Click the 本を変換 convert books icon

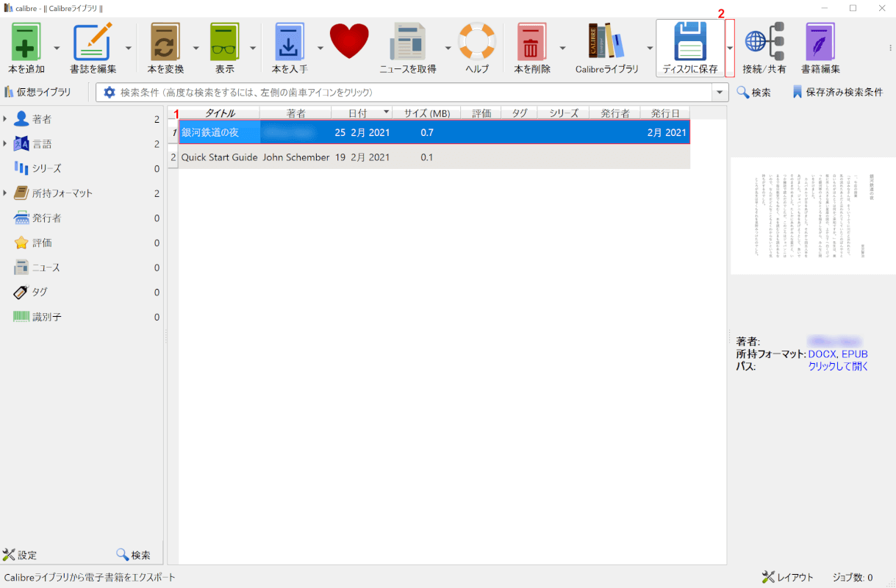165,42
